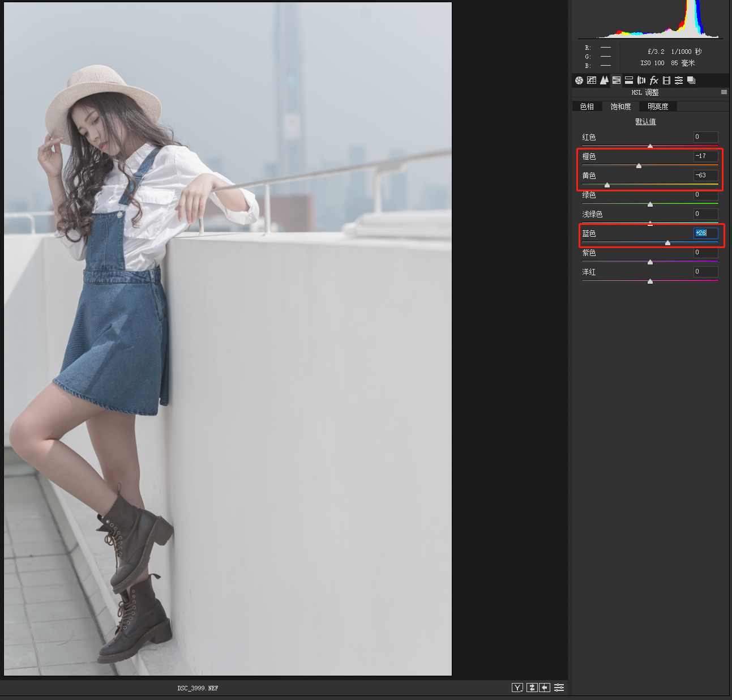Open the Split Toning panel icon
The height and width of the screenshot is (700, 732).
(629, 80)
